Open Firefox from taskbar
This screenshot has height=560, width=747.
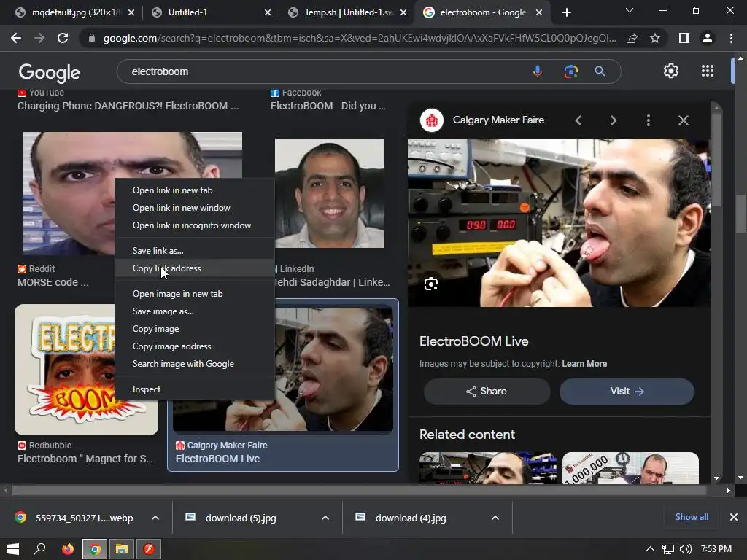coord(68,549)
